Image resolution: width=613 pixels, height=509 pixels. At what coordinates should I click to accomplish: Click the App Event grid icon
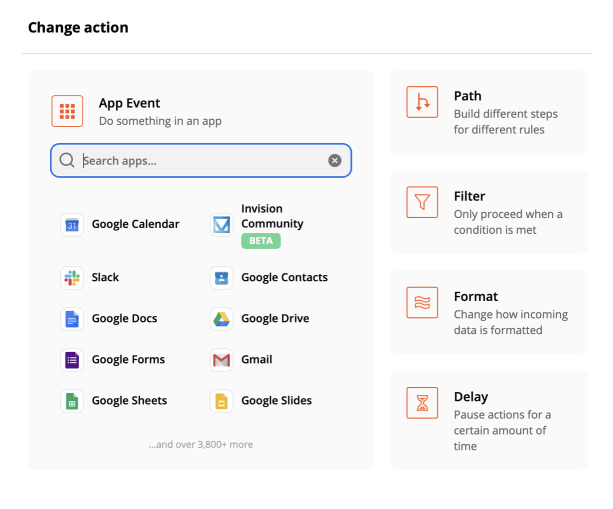pos(67,111)
